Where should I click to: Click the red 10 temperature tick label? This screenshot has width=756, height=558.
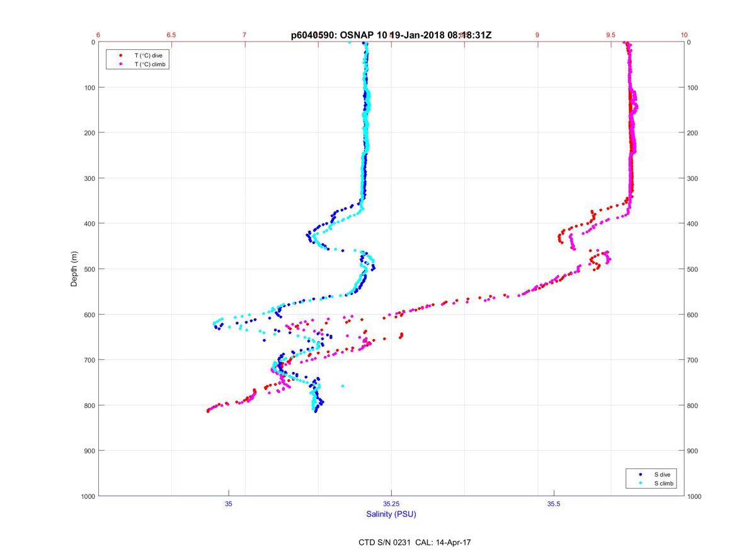pyautogui.click(x=684, y=35)
